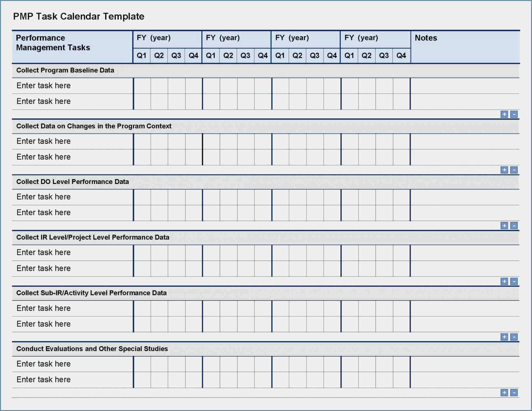This screenshot has width=532, height=411.
Task: Click first Enter task here under Program Baseline Data
Action: coord(43,85)
